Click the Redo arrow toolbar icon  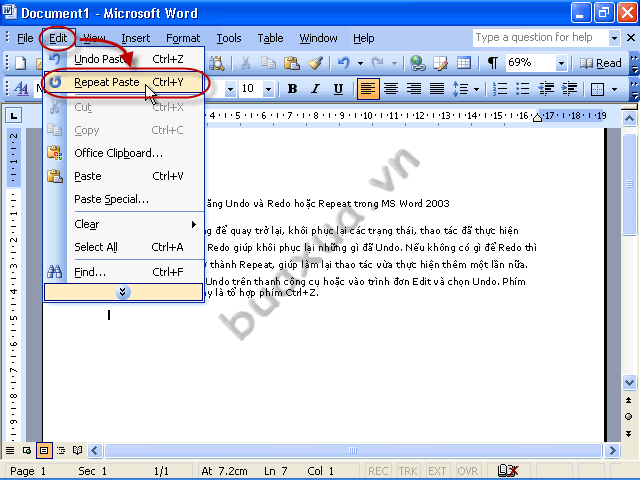coord(378,63)
